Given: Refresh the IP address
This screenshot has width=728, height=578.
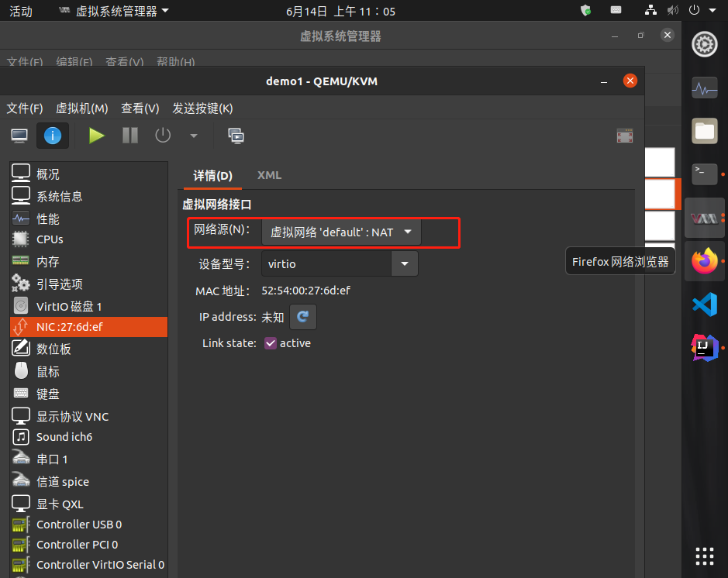Looking at the screenshot, I should 302,317.
